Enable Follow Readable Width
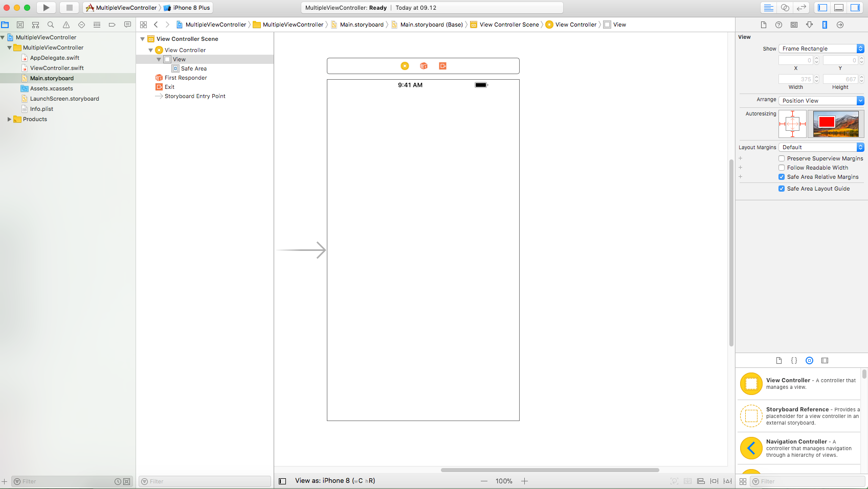868x489 pixels. (782, 168)
